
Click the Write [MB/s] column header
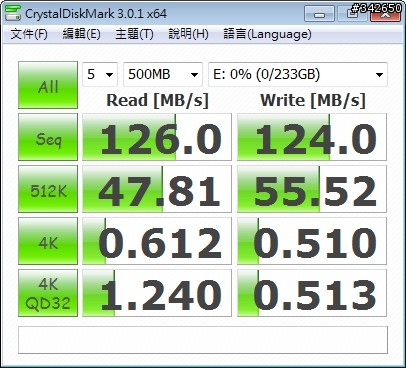click(x=313, y=100)
